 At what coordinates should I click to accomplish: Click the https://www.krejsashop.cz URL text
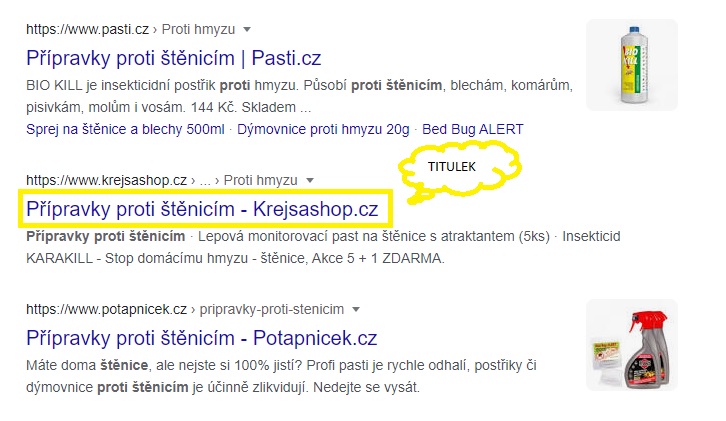click(x=106, y=180)
